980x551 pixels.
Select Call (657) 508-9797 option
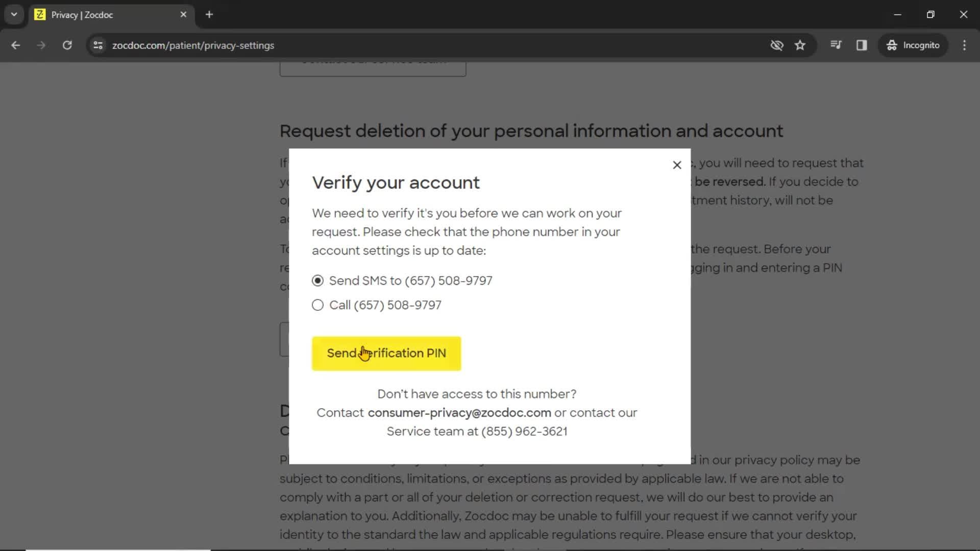[317, 305]
